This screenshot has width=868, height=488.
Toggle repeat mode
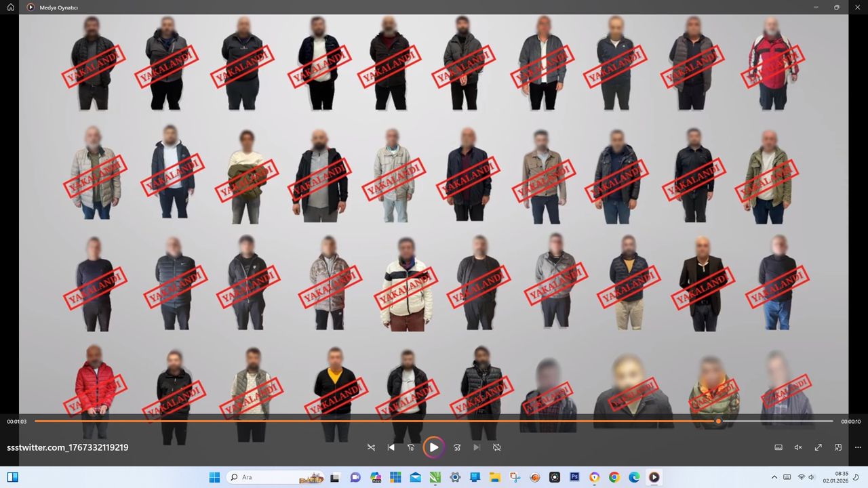click(496, 447)
